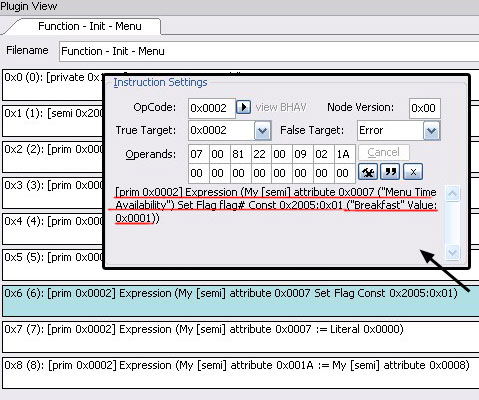Select instruction row 0x0 (0)
Screen dimensions: 479x400
pos(53,85)
